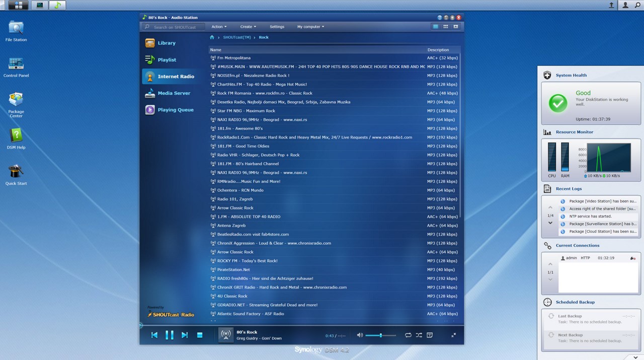The width and height of the screenshot is (644, 360).
Task: Select Internet Radio in the sidebar
Action: coord(171,77)
